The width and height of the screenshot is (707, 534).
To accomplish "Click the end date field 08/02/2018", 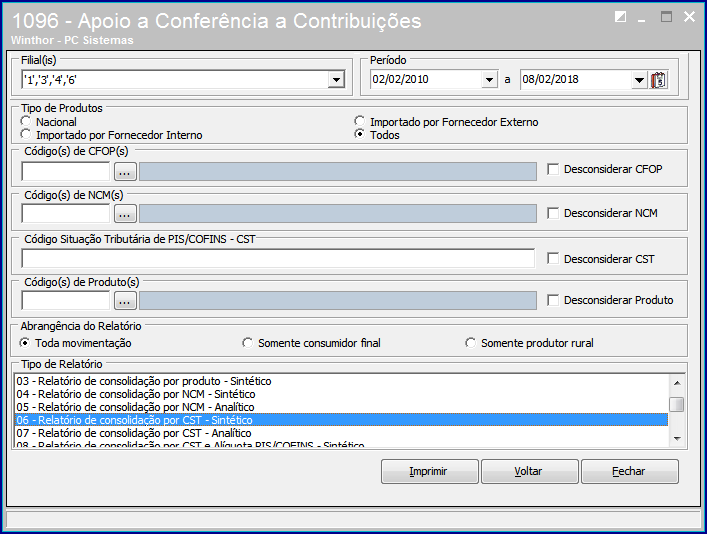I will [576, 80].
